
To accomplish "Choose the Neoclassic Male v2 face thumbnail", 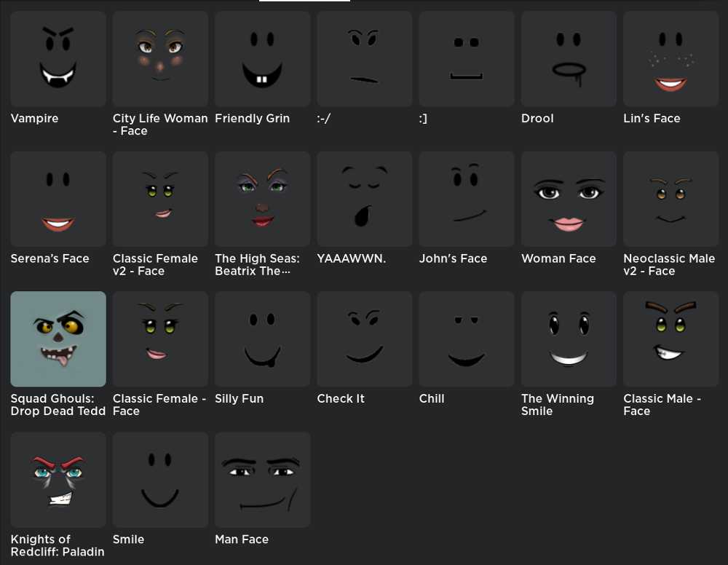I will coord(671,199).
